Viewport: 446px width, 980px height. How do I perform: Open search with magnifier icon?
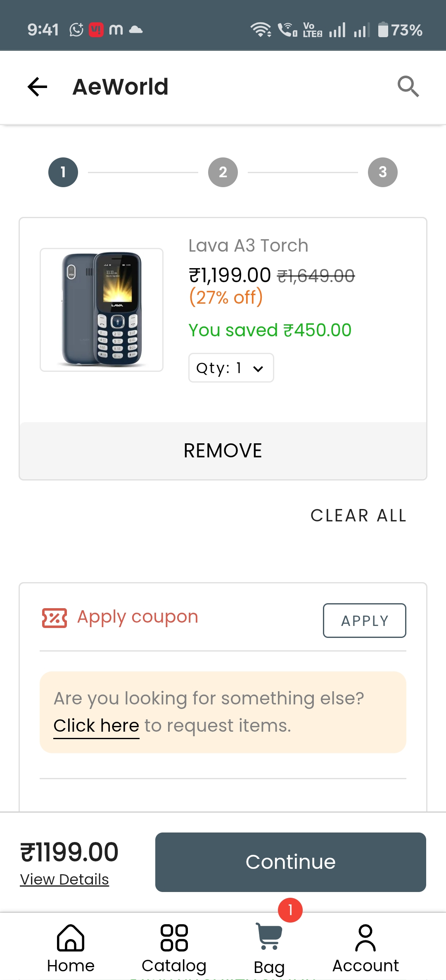[408, 86]
